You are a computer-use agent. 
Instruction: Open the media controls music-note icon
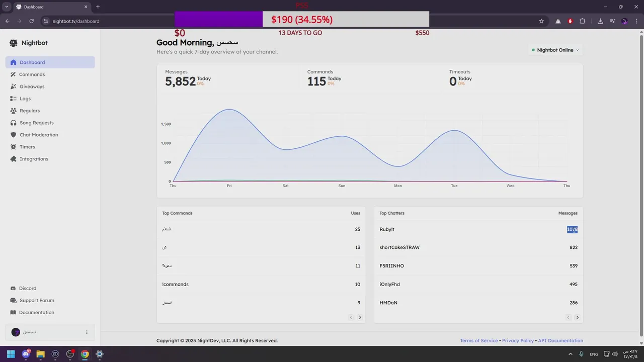[x=612, y=21]
